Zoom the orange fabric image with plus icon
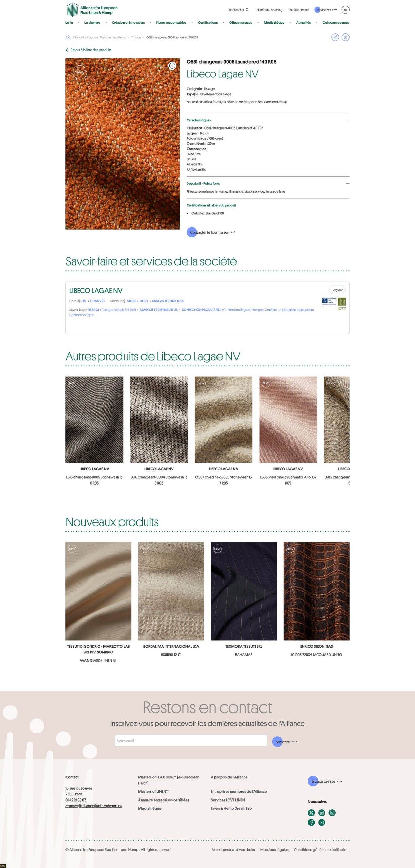 point(172,66)
